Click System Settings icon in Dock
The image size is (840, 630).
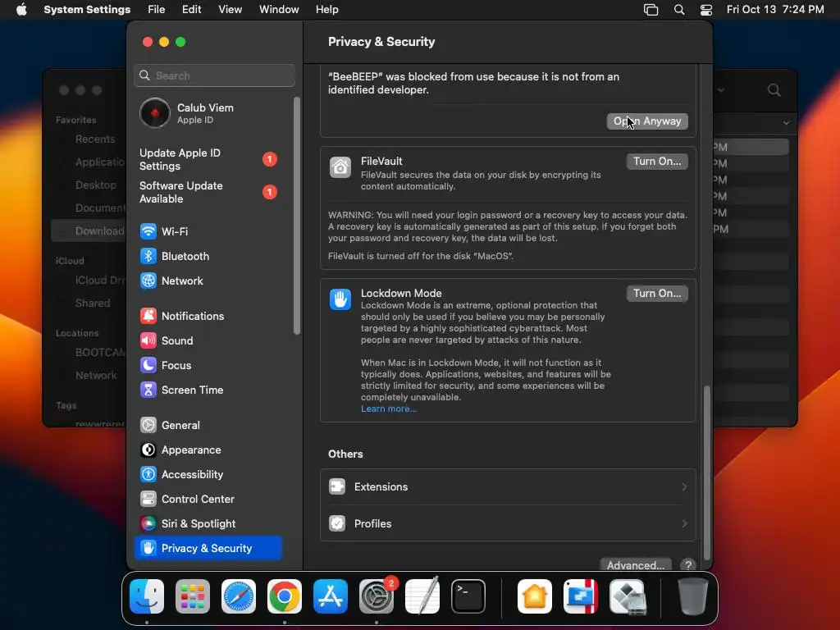tap(376, 596)
